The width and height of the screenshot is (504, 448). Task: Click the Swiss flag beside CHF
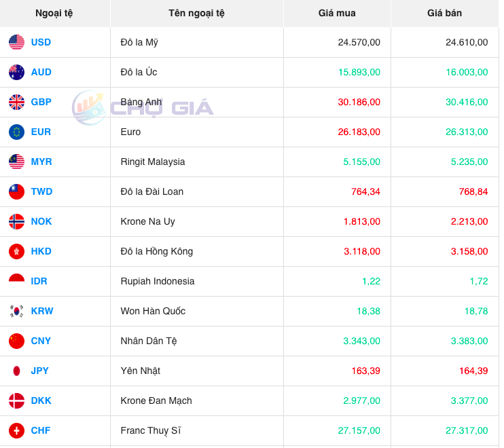click(x=16, y=430)
